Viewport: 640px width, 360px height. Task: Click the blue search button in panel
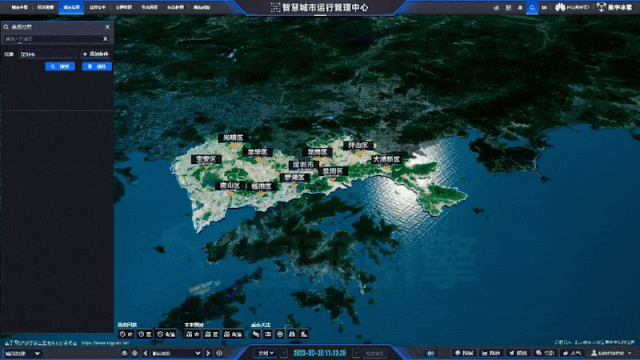(x=60, y=66)
